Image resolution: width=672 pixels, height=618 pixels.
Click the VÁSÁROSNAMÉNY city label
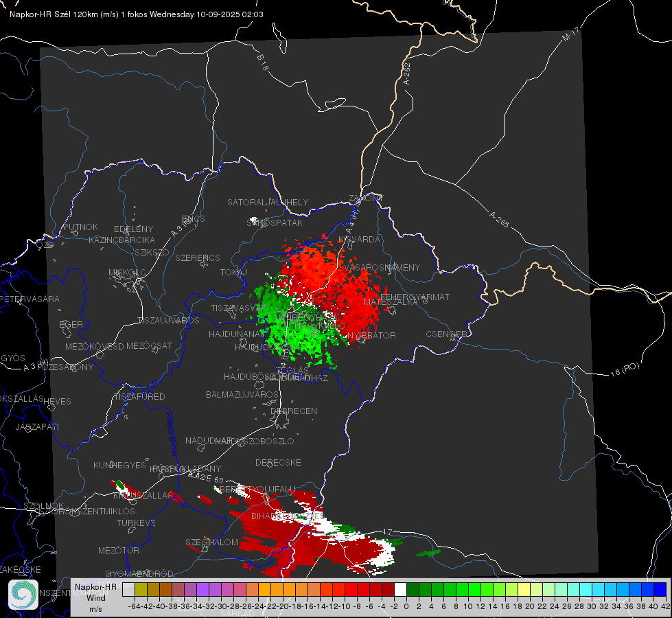pyautogui.click(x=383, y=268)
